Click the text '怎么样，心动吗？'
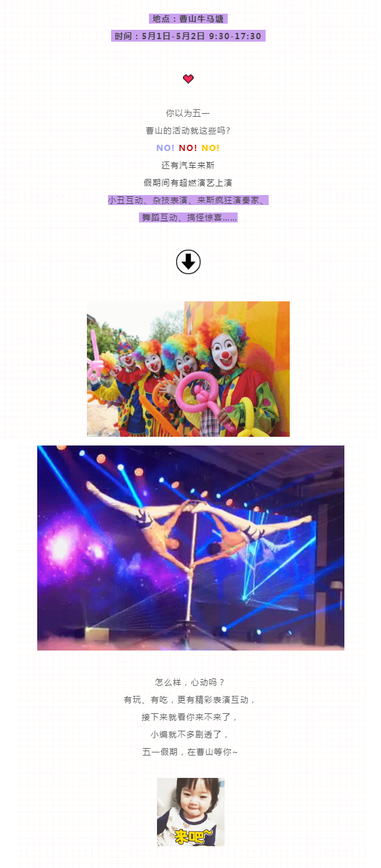 tap(190, 682)
